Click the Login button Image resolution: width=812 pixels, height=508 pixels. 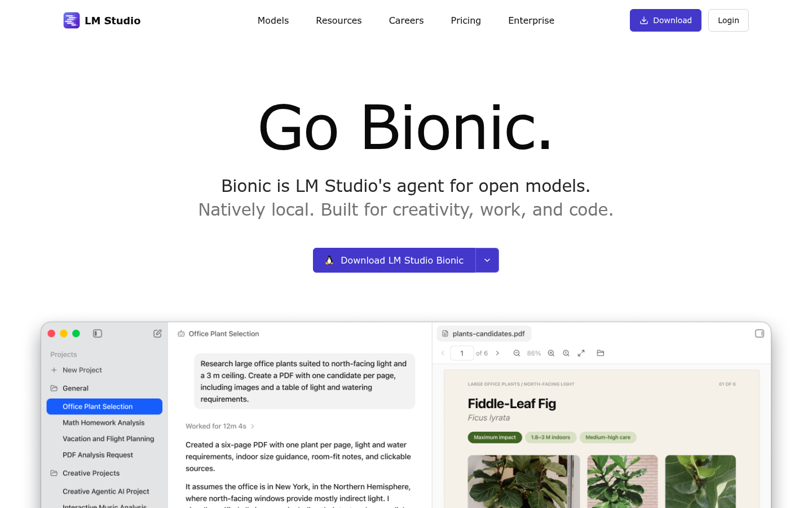729,20
